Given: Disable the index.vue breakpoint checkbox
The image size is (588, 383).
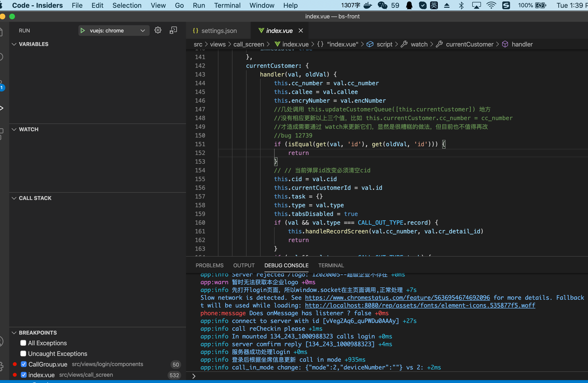Looking at the screenshot, I should click(x=24, y=375).
